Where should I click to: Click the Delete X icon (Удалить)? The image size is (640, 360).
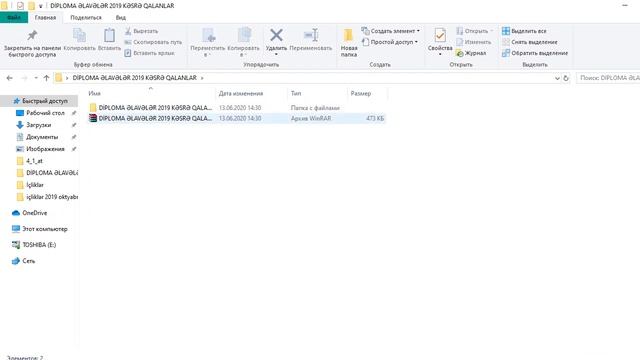coord(276,35)
